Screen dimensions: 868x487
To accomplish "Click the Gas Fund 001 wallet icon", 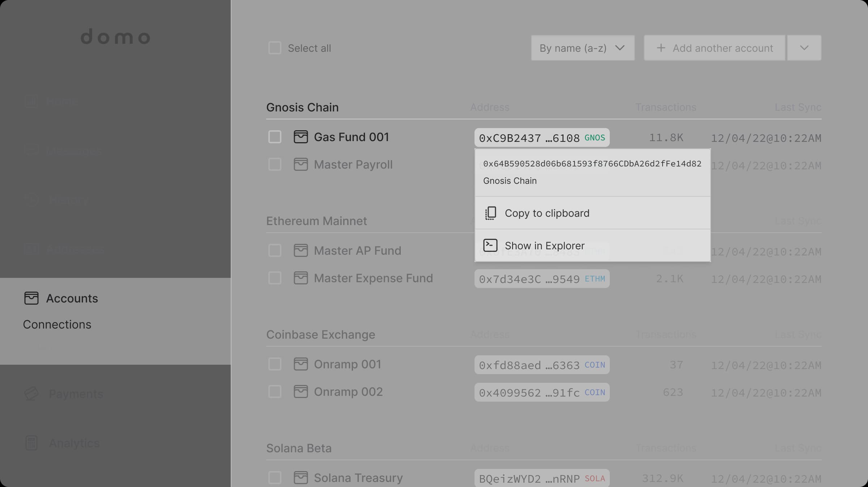I will point(300,137).
